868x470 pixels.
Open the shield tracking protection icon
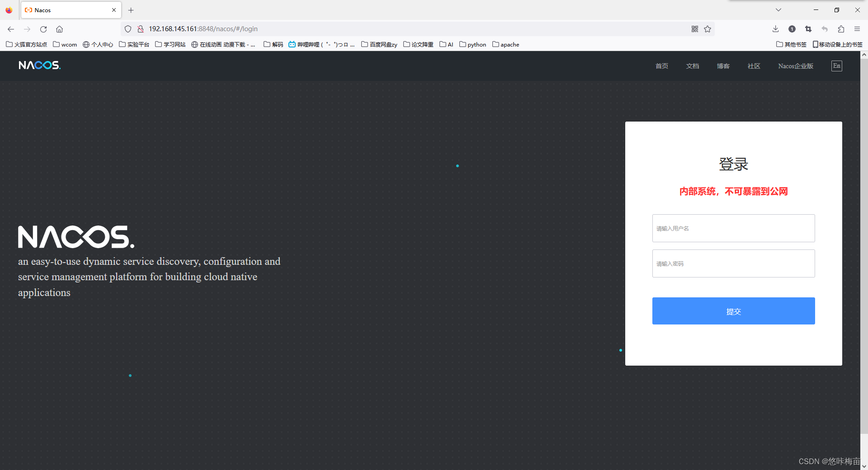(128, 29)
